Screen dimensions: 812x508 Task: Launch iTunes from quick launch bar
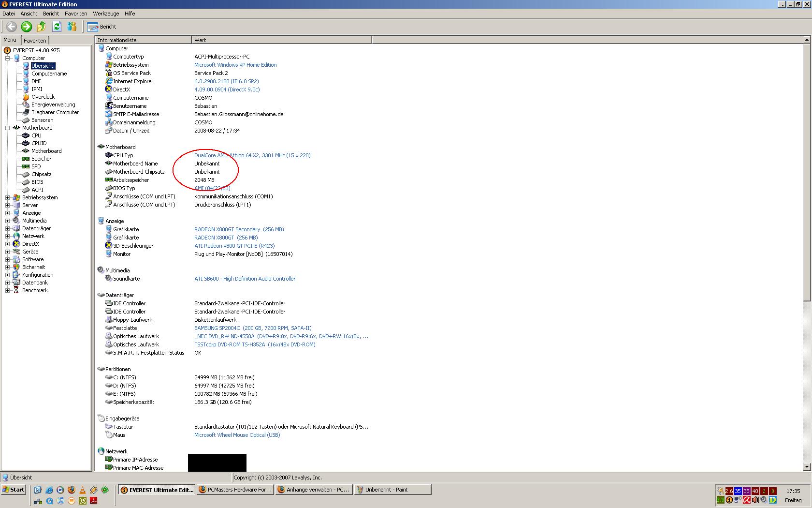point(60,501)
